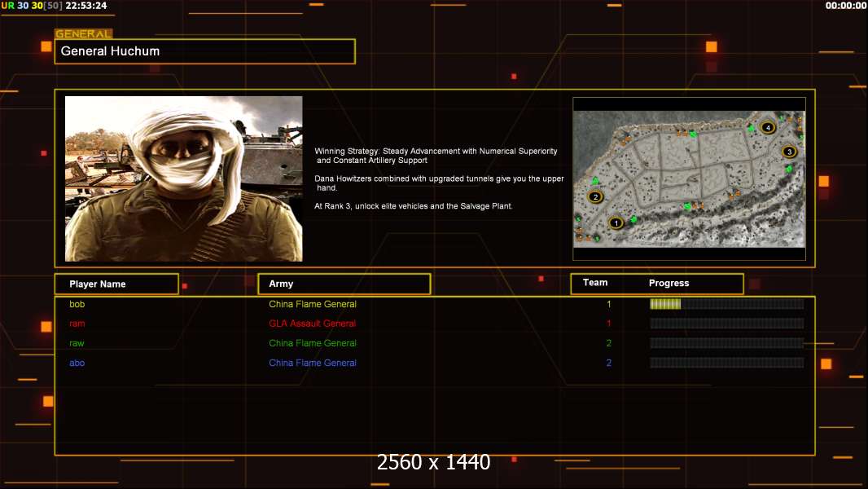The height and width of the screenshot is (489, 868).
Task: Select player bob in the list
Action: pyautogui.click(x=77, y=304)
